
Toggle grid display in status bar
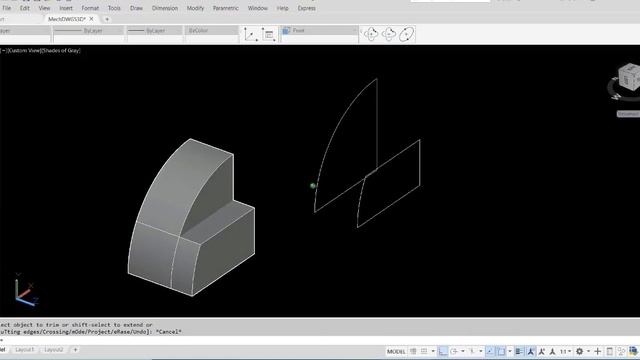(x=413, y=351)
